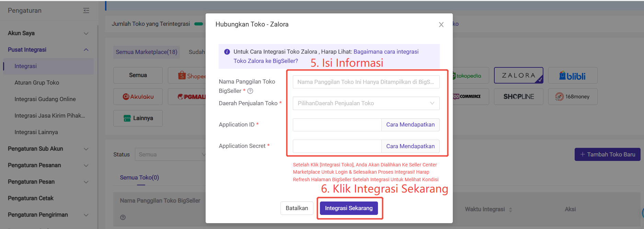Click Tambah Toko Baru button
This screenshot has width=644, height=229.
click(608, 154)
